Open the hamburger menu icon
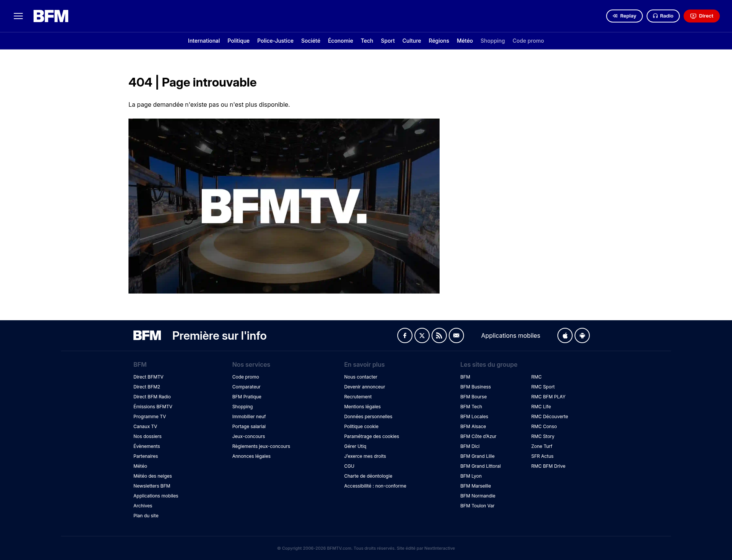This screenshot has width=732, height=560. point(18,16)
